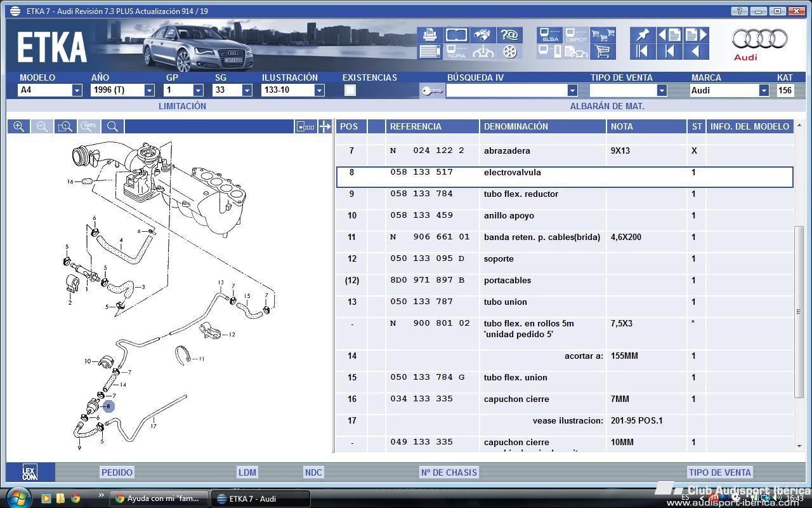Click the illustration thumbnails strip icon
812x508 pixels.
click(306, 126)
